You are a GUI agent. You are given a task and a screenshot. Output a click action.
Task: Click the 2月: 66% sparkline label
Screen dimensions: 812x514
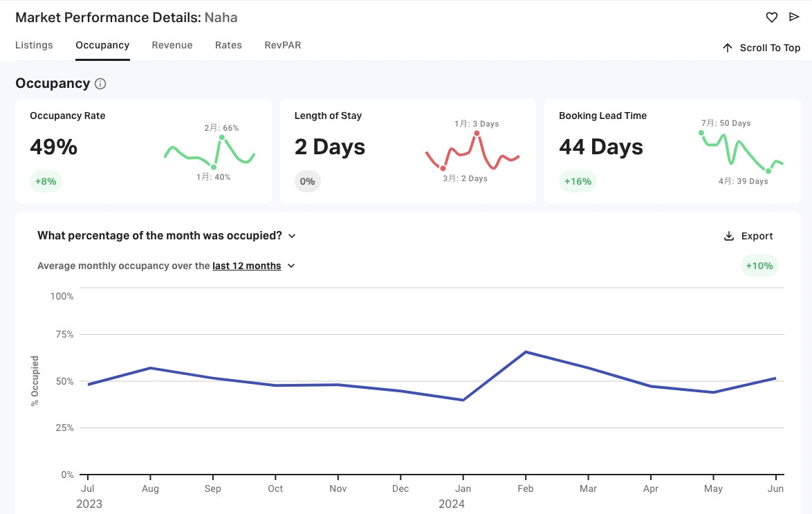tap(221, 128)
